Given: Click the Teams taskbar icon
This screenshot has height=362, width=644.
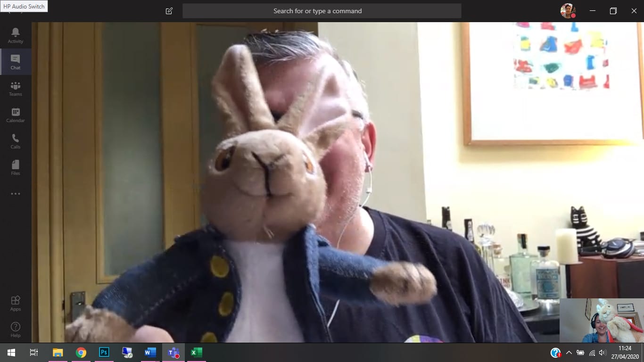Looking at the screenshot, I should (173, 353).
